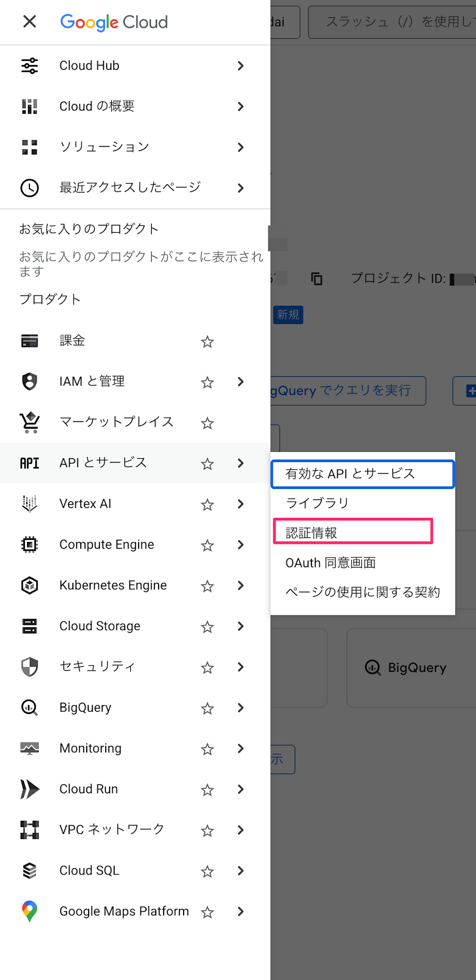Image resolution: width=476 pixels, height=980 pixels.
Task: Expand the Compute Engine submenu chevron
Action: (240, 544)
